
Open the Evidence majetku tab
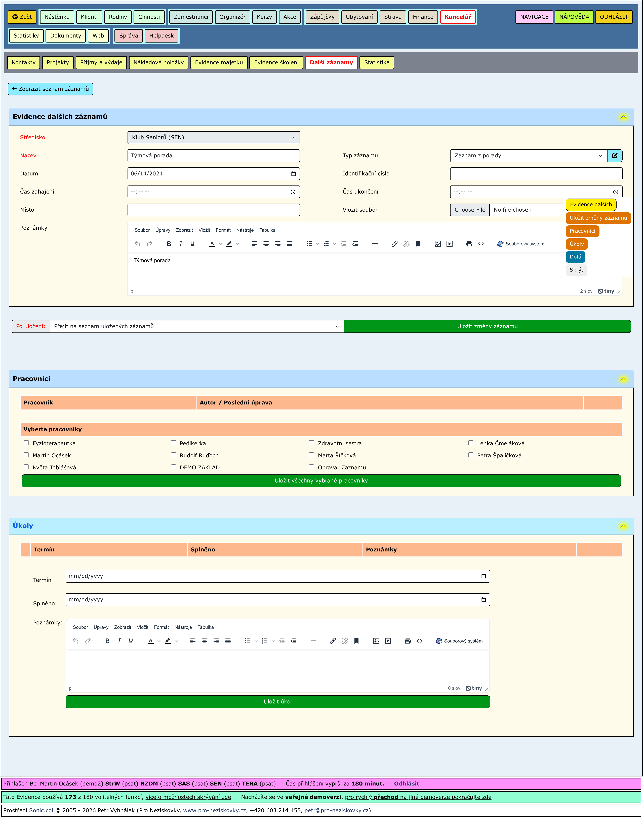pyautogui.click(x=219, y=62)
